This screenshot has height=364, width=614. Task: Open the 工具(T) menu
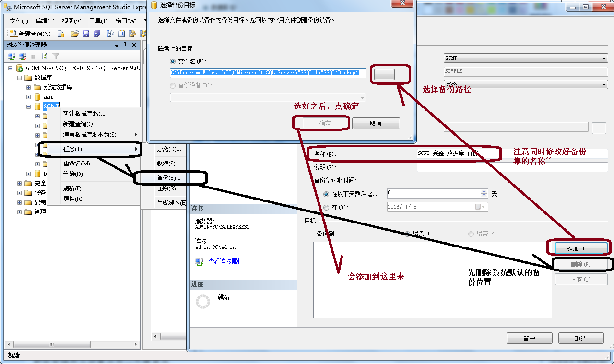coord(98,21)
